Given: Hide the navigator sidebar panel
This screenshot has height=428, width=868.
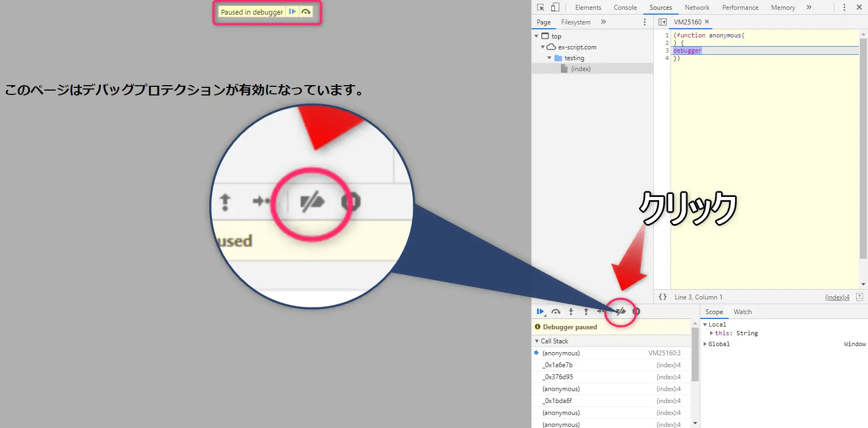Looking at the screenshot, I should tap(662, 22).
